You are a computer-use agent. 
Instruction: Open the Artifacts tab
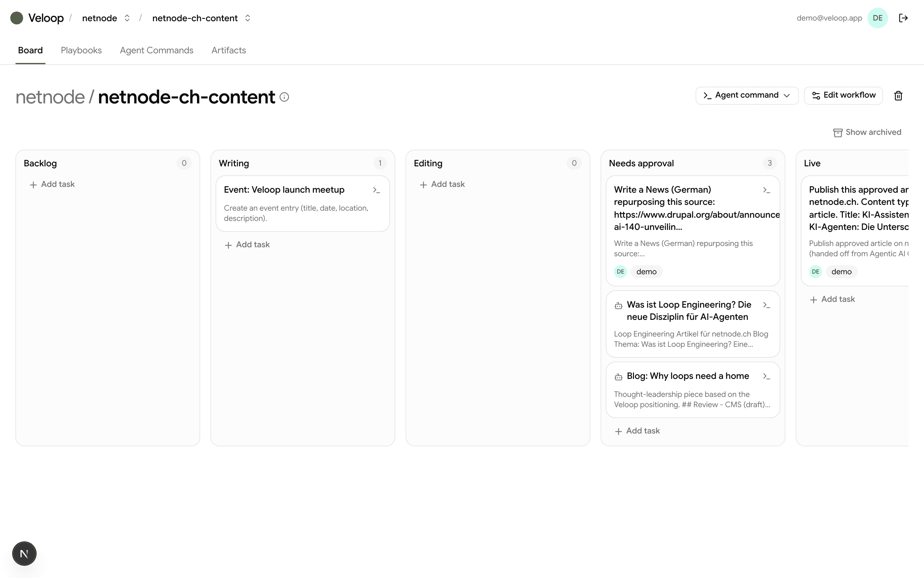[229, 50]
